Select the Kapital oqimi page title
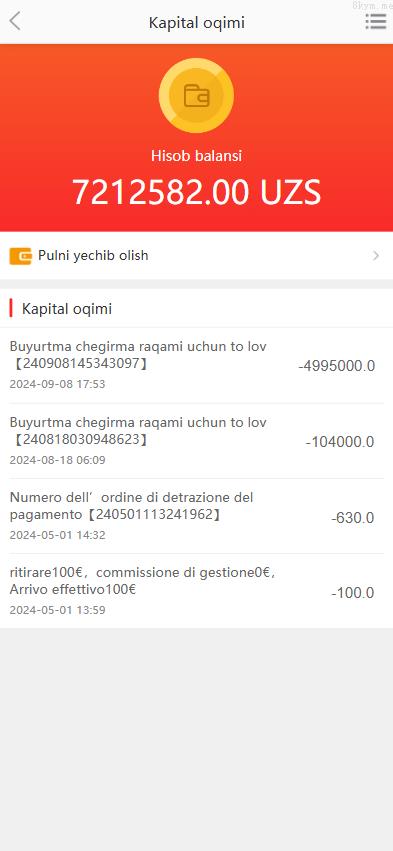The image size is (393, 851). tap(196, 23)
